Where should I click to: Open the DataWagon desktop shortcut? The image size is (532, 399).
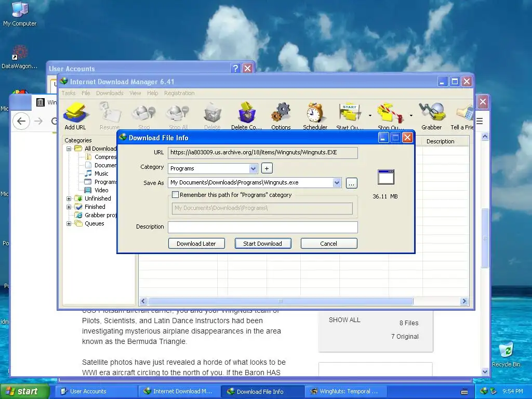pos(19,57)
